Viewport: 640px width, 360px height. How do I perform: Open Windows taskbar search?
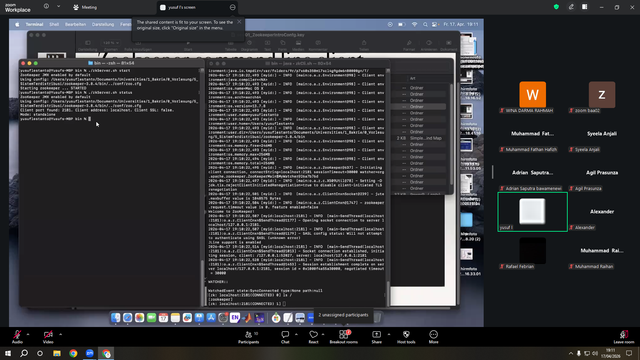(x=24, y=353)
